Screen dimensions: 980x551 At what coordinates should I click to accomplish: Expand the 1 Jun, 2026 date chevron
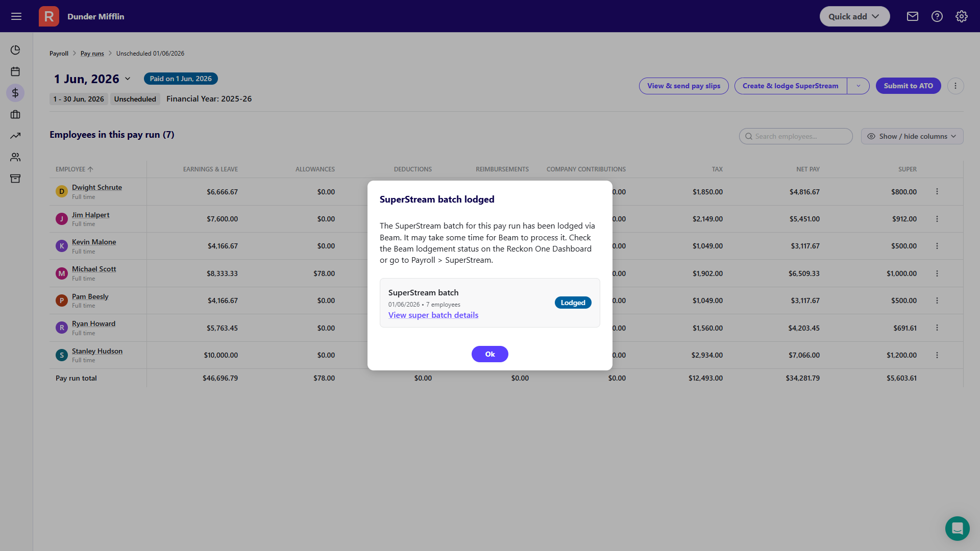click(x=128, y=79)
